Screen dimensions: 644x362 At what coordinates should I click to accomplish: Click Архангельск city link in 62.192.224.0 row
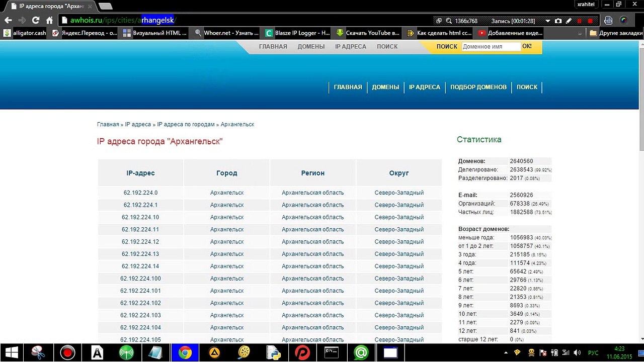point(227,193)
